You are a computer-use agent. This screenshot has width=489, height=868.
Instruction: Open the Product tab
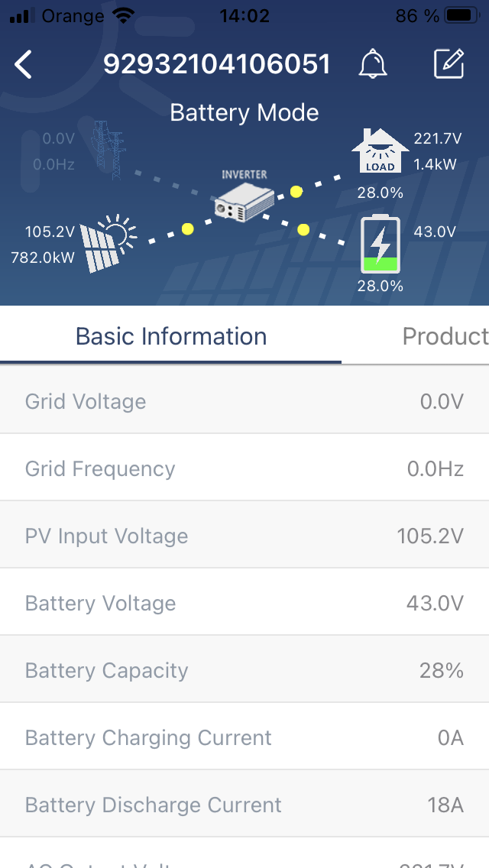tap(445, 336)
